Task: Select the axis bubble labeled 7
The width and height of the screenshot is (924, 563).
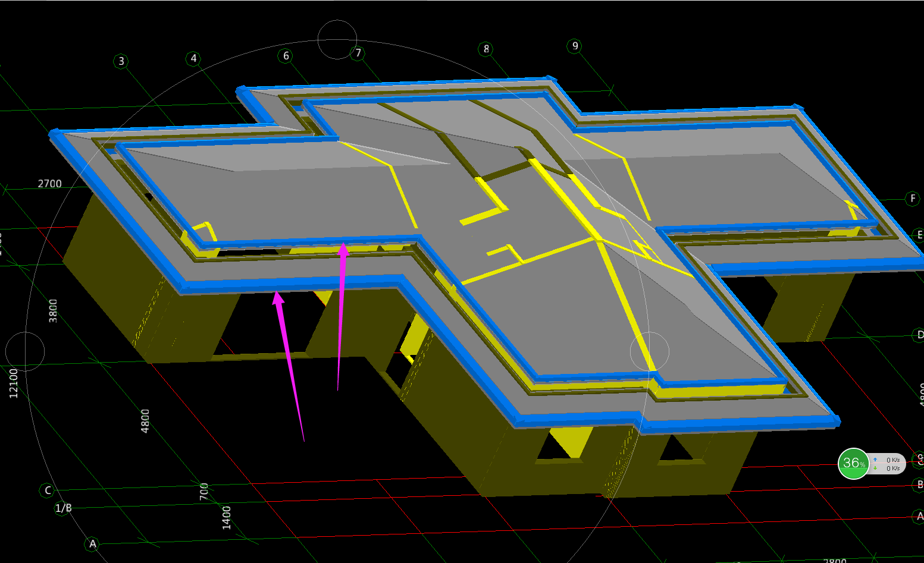Action: pos(358,53)
